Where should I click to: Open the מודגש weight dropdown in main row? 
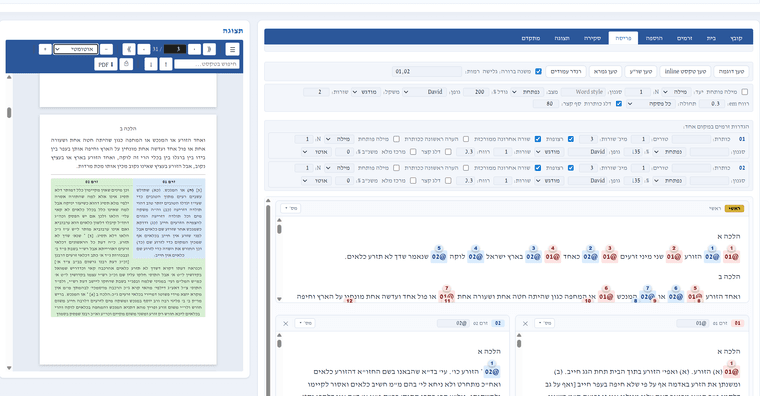(367, 92)
